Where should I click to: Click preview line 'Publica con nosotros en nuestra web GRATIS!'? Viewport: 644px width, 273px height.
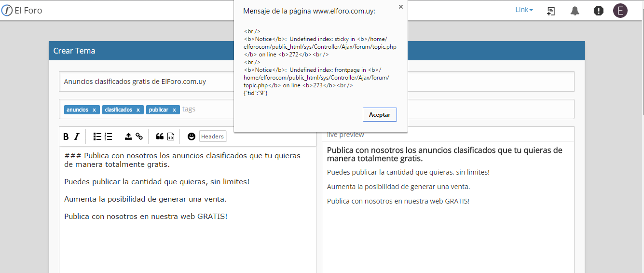click(x=398, y=201)
